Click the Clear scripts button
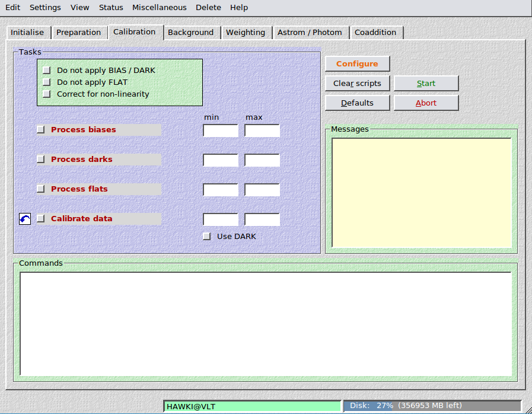 [357, 84]
